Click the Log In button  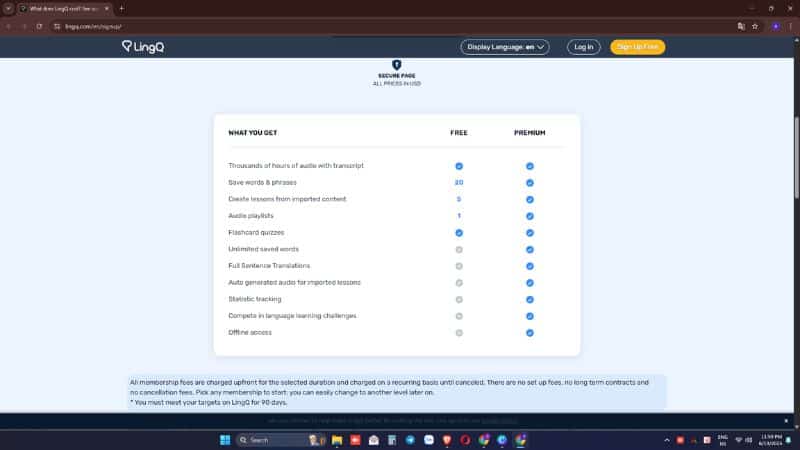coord(583,47)
